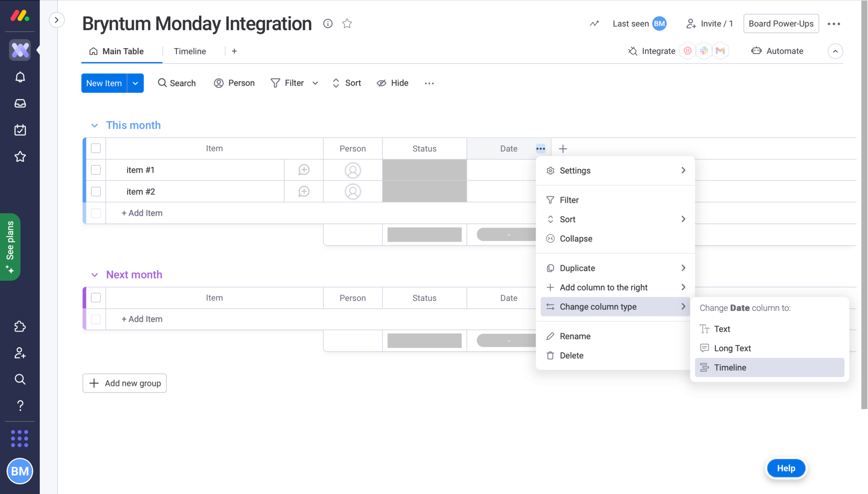The width and height of the screenshot is (868, 494).
Task: Open the workspace icon in sidebar
Action: pos(20,50)
